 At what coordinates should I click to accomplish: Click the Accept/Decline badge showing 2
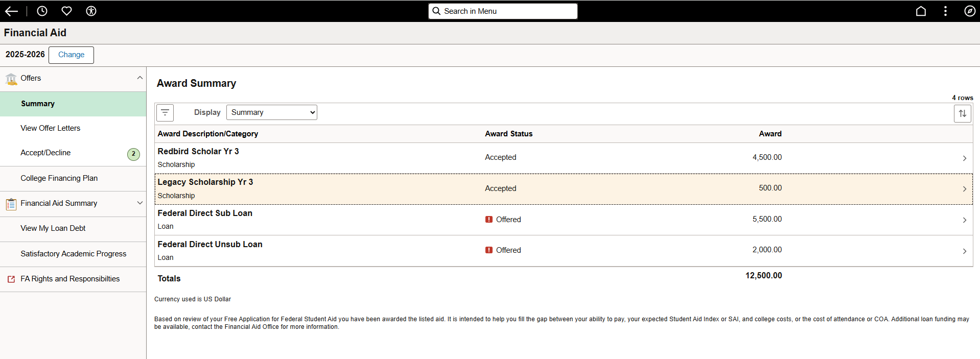coord(133,154)
